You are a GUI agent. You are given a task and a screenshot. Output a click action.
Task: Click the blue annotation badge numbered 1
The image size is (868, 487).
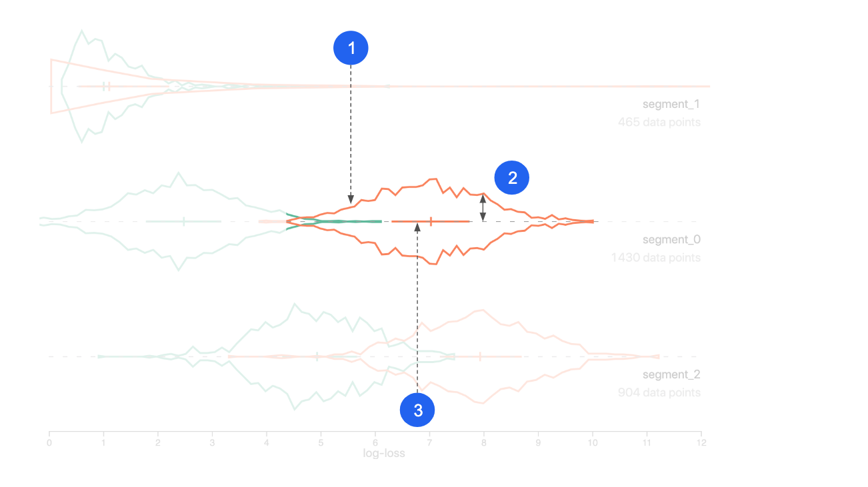[x=351, y=47]
